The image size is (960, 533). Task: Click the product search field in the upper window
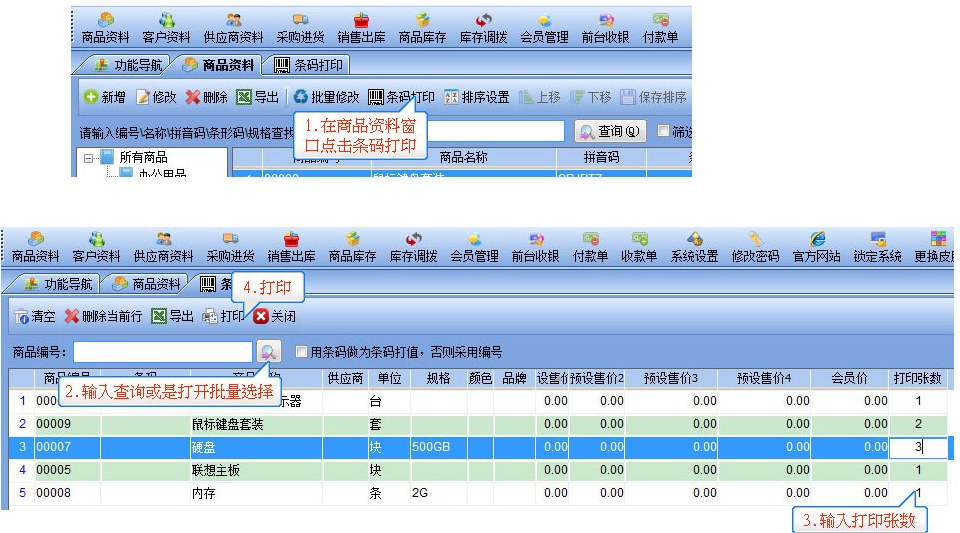coord(495,131)
